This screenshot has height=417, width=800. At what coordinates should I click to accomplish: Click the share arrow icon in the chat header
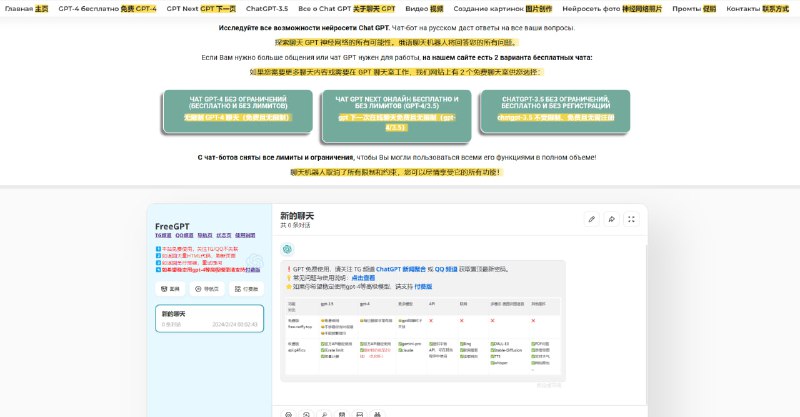click(611, 219)
